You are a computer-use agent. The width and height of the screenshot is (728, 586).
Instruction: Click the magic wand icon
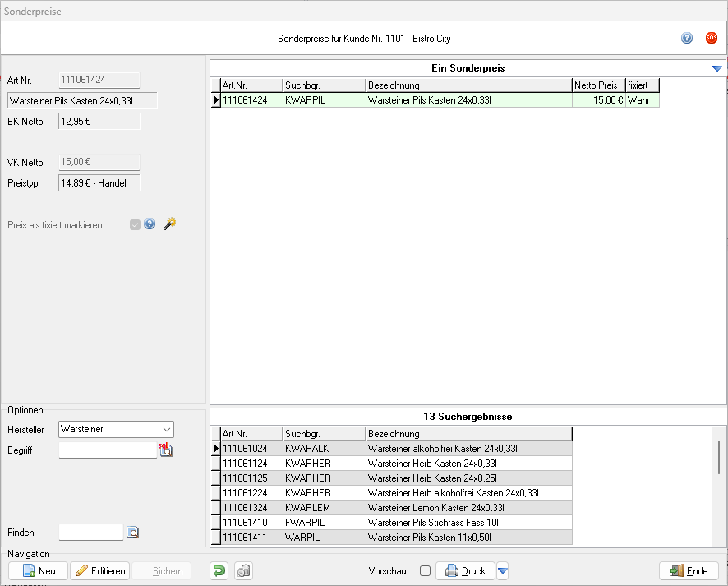coord(170,224)
